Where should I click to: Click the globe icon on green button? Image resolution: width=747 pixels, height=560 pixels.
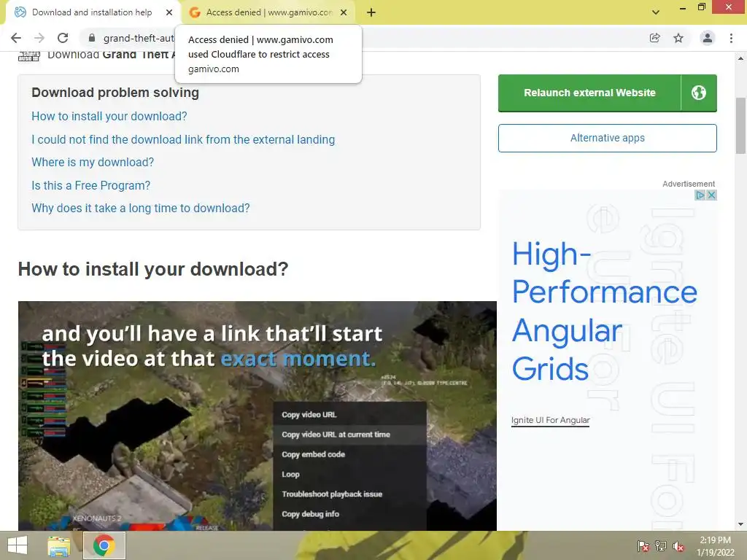point(699,93)
